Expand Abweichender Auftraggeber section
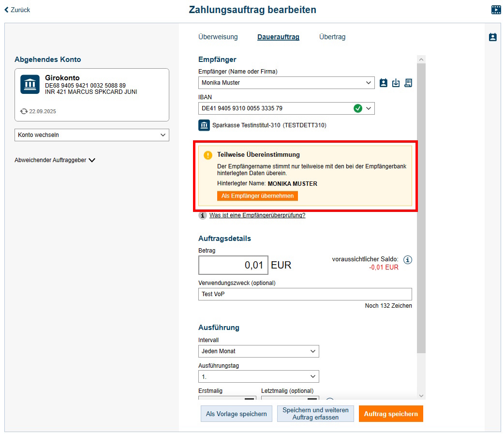 [x=55, y=160]
